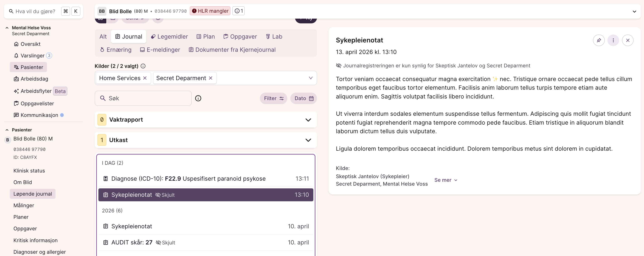Open Klinisk status in the patient menu
The height and width of the screenshot is (256, 644).
(x=29, y=171)
